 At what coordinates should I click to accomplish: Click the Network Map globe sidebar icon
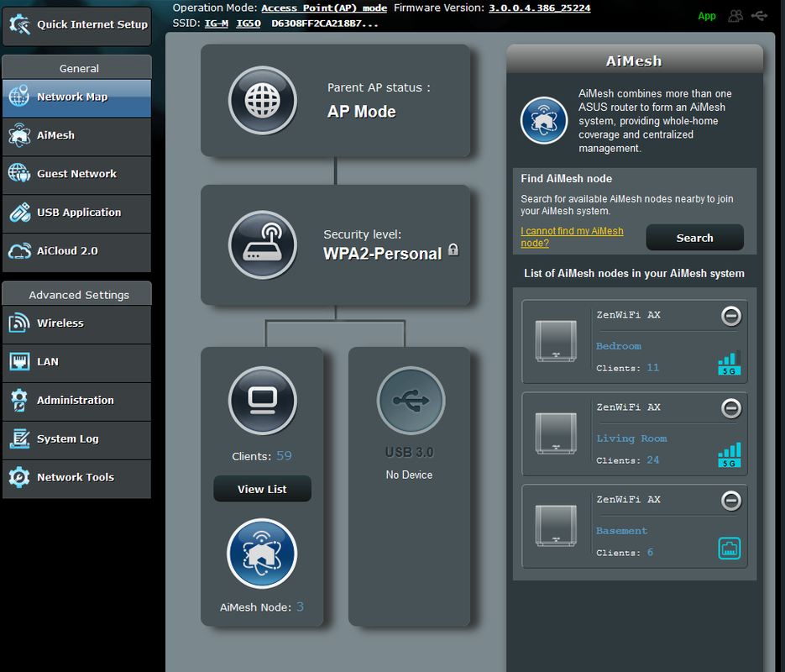(19, 96)
